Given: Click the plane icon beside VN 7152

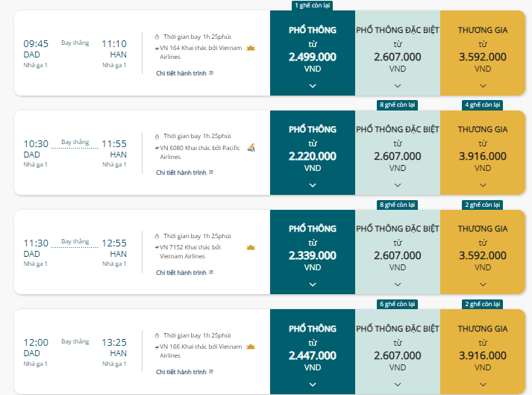Looking at the screenshot, I should point(157,247).
